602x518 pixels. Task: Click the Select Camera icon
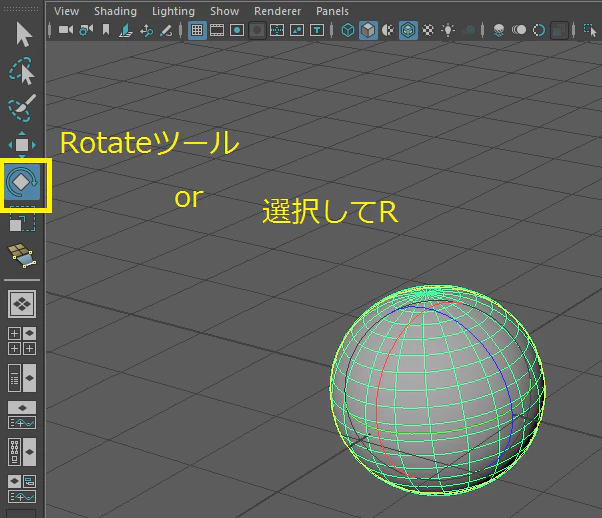click(x=66, y=30)
